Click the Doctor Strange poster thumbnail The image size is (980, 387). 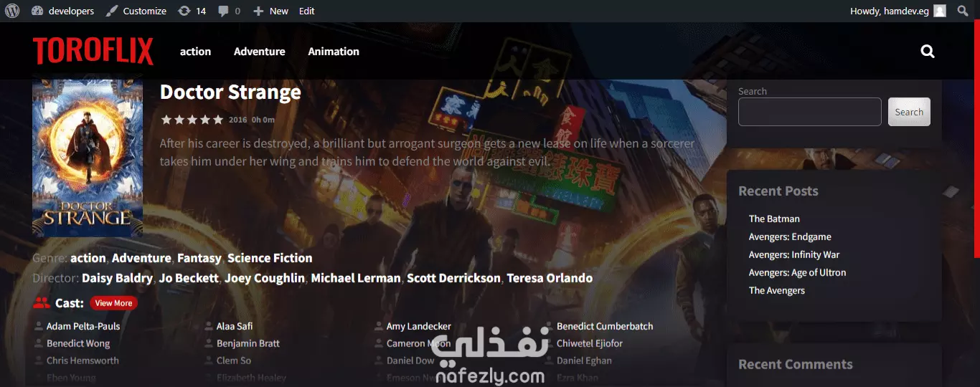(88, 158)
